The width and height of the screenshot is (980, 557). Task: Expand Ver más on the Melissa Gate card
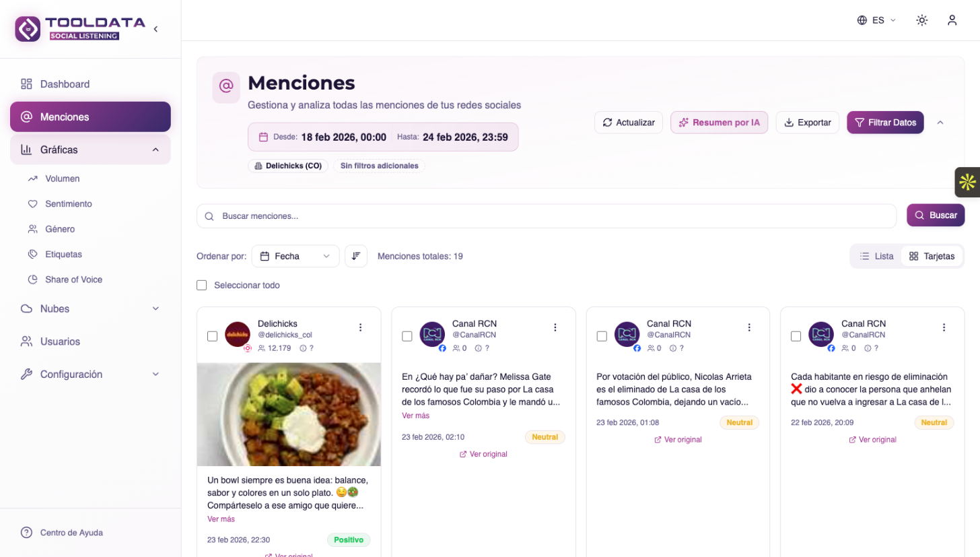pyautogui.click(x=415, y=416)
